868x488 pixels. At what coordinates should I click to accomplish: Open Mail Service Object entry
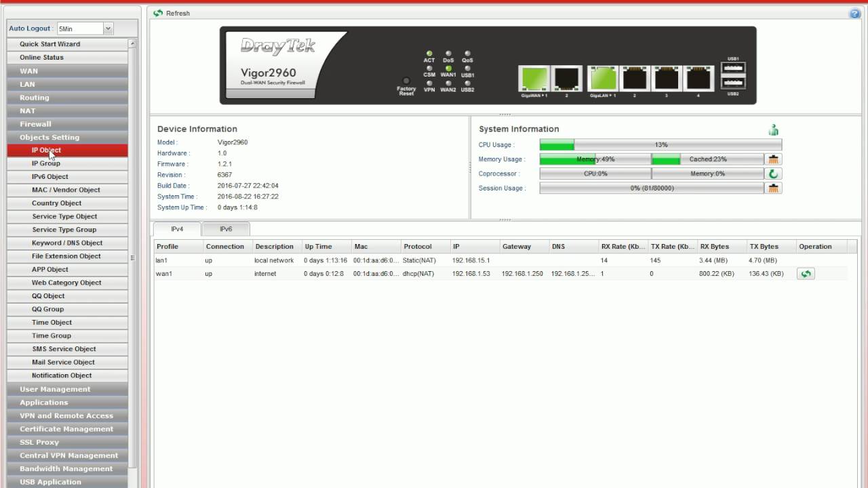coord(67,362)
